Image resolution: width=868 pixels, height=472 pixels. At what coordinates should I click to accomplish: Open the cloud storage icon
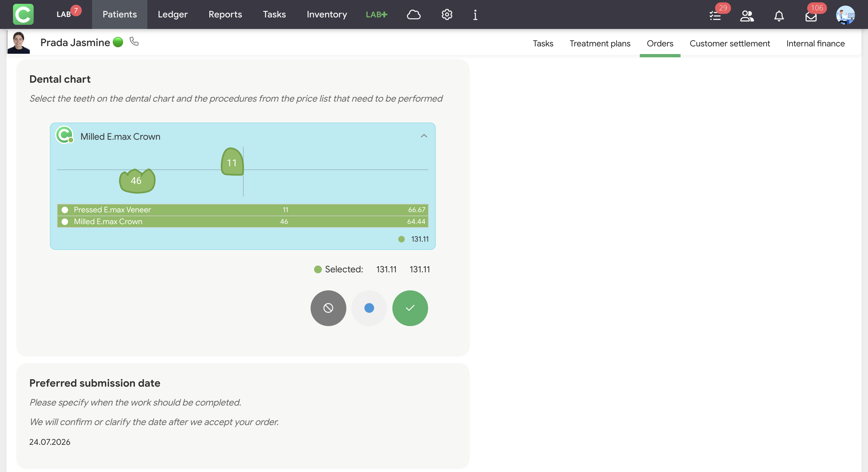pyautogui.click(x=413, y=14)
